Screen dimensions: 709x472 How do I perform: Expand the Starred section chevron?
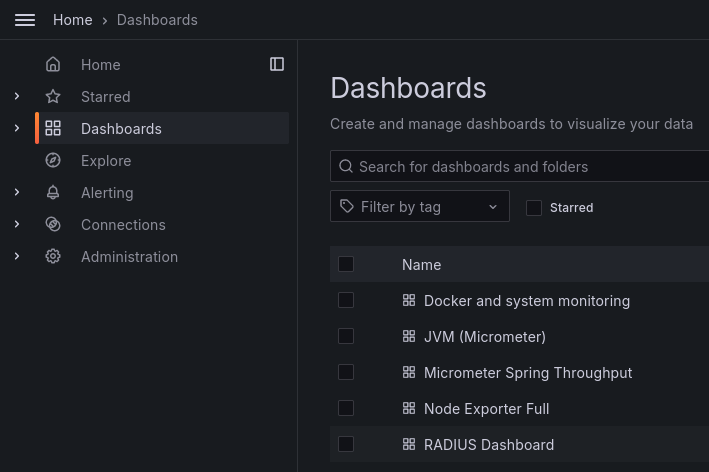(17, 97)
